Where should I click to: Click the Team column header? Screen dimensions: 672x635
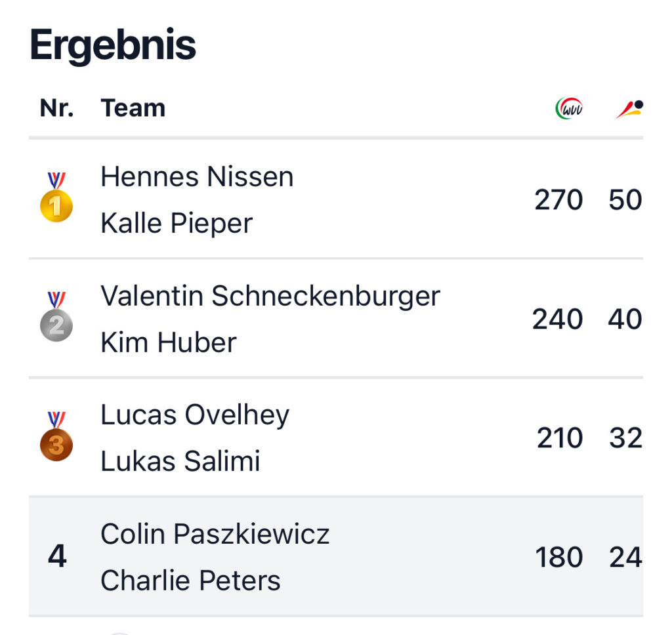coord(133,108)
